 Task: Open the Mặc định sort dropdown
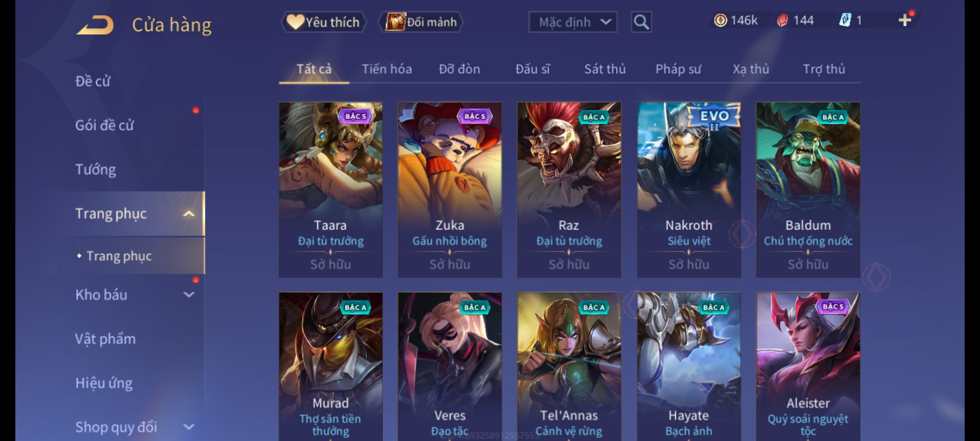point(572,22)
